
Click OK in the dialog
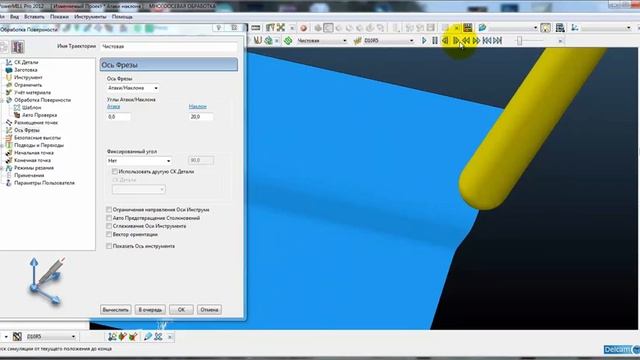[181, 310]
